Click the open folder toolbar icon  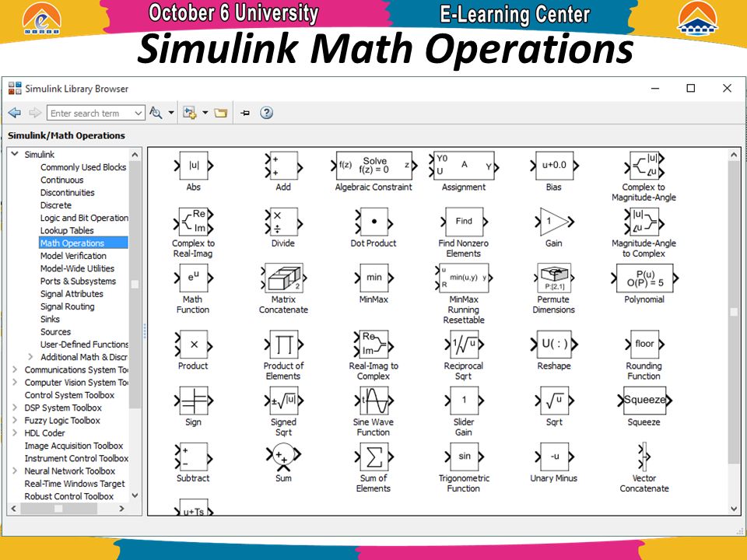coord(220,113)
